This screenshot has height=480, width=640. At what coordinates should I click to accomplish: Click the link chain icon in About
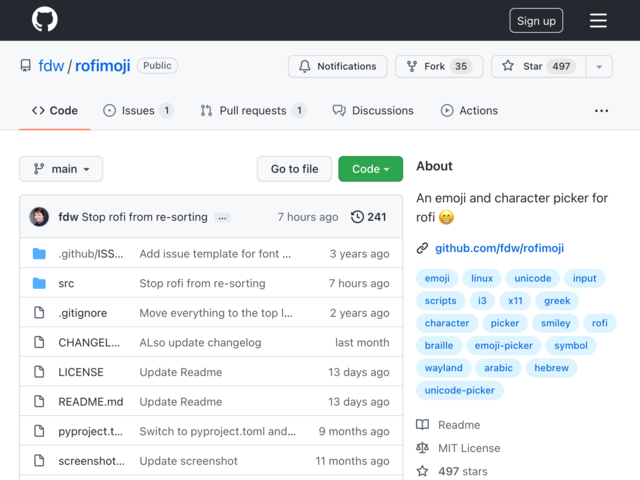click(x=422, y=248)
